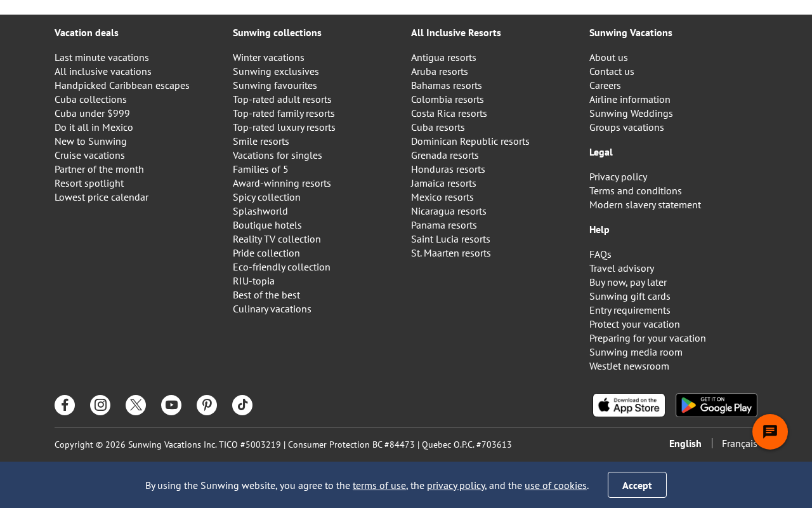The height and width of the screenshot is (508, 812).
Task: Open the privacy policy link in banner
Action: (x=456, y=485)
